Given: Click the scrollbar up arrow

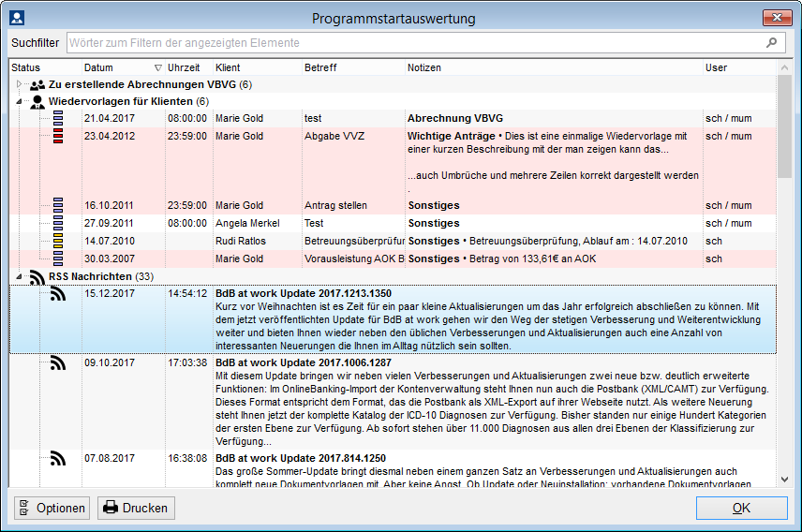Looking at the screenshot, I should [784, 67].
